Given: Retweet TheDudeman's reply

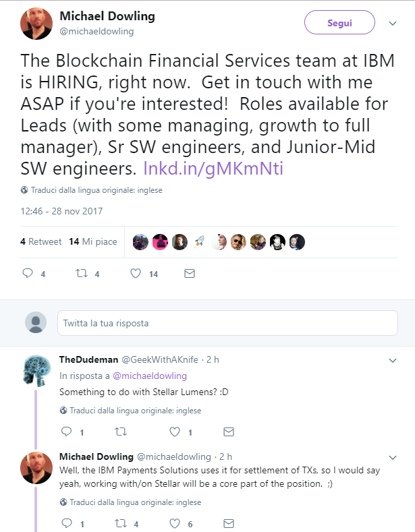Looking at the screenshot, I should tap(121, 432).
